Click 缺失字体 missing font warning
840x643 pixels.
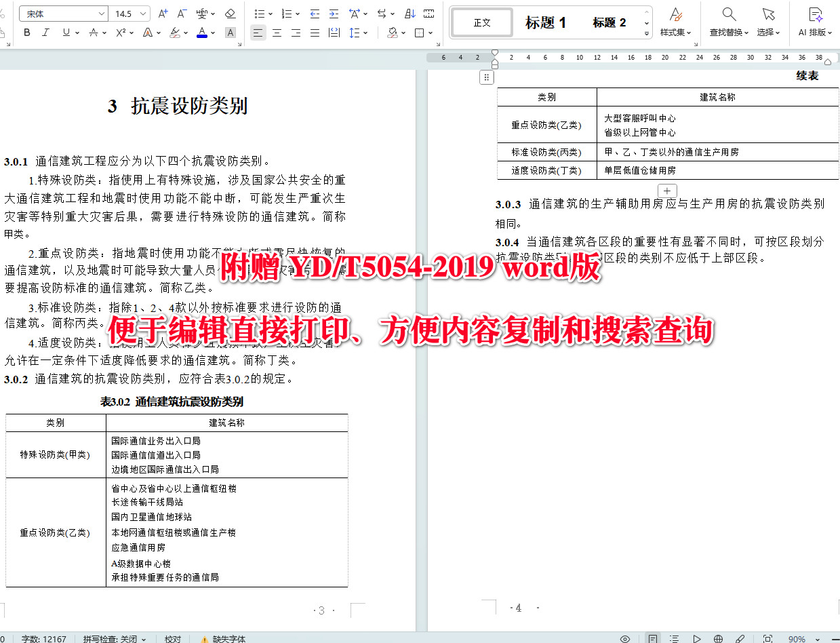222,639
